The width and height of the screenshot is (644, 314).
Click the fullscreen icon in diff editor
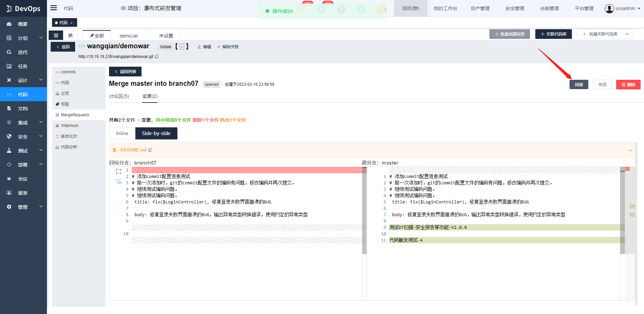118,172
